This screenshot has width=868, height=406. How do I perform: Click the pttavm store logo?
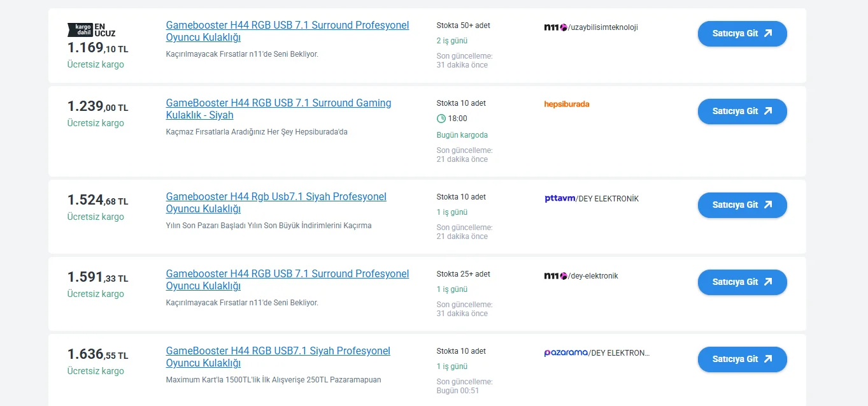[560, 198]
